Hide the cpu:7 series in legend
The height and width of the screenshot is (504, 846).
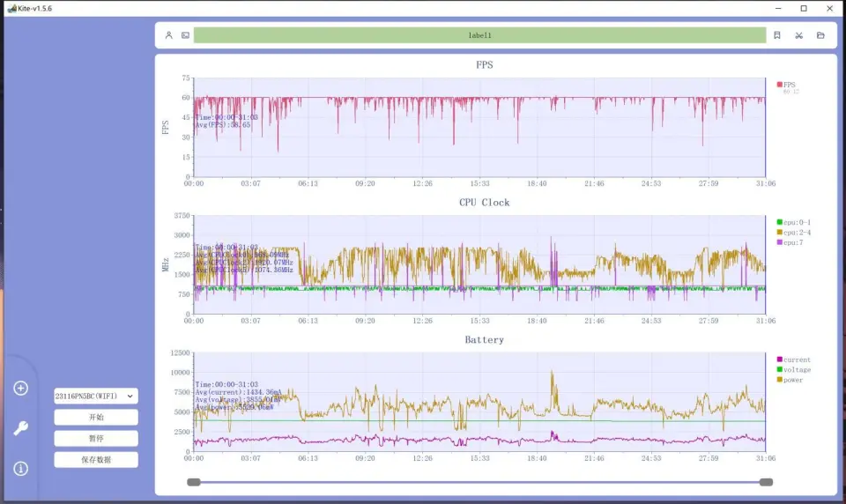790,241
